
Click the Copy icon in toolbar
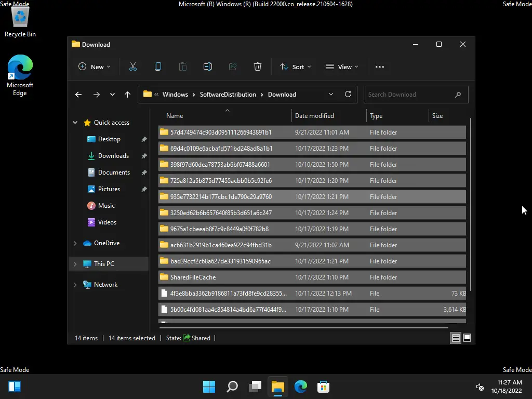[x=158, y=67]
